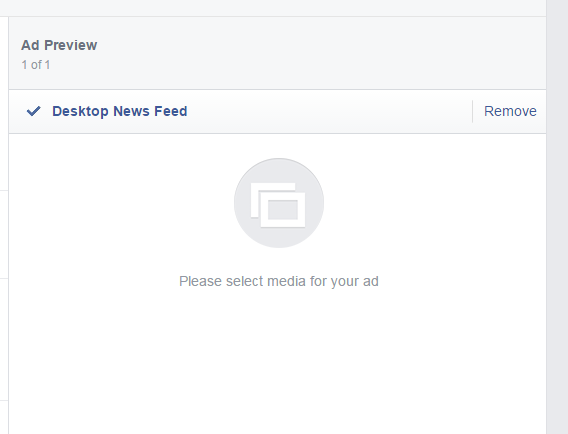Click the '1 of 1' preview counter
The image size is (568, 434).
click(36, 65)
